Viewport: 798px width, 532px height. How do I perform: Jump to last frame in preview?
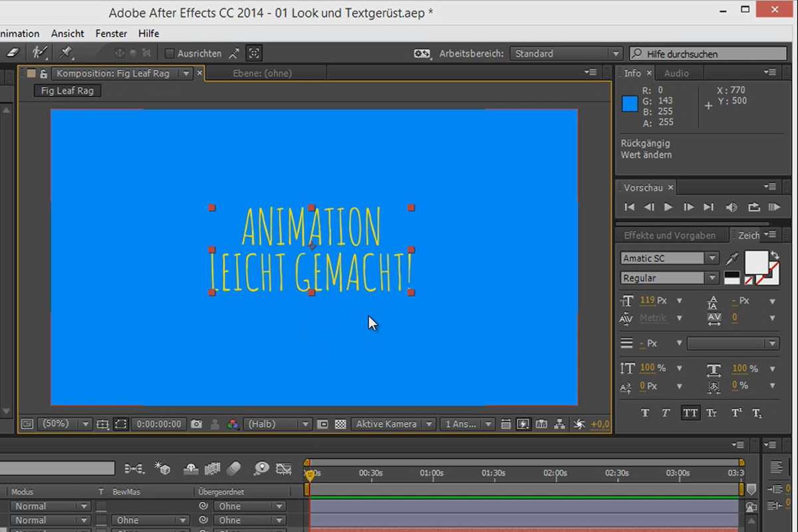click(709, 207)
